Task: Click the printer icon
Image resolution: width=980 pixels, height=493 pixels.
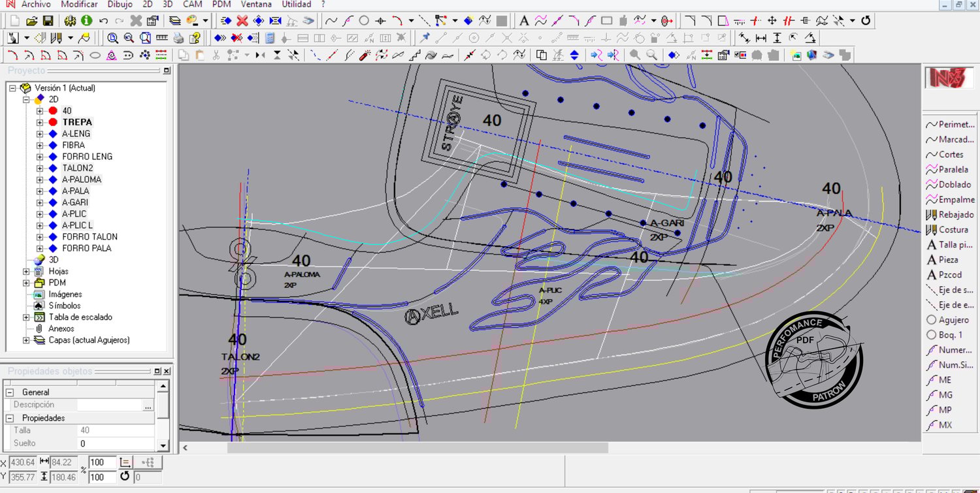Action: 178,38
